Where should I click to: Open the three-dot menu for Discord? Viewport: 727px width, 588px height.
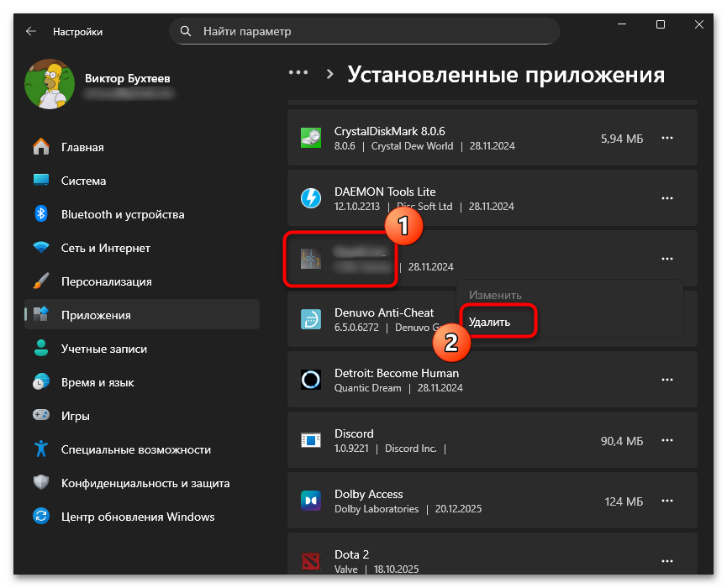click(x=666, y=439)
